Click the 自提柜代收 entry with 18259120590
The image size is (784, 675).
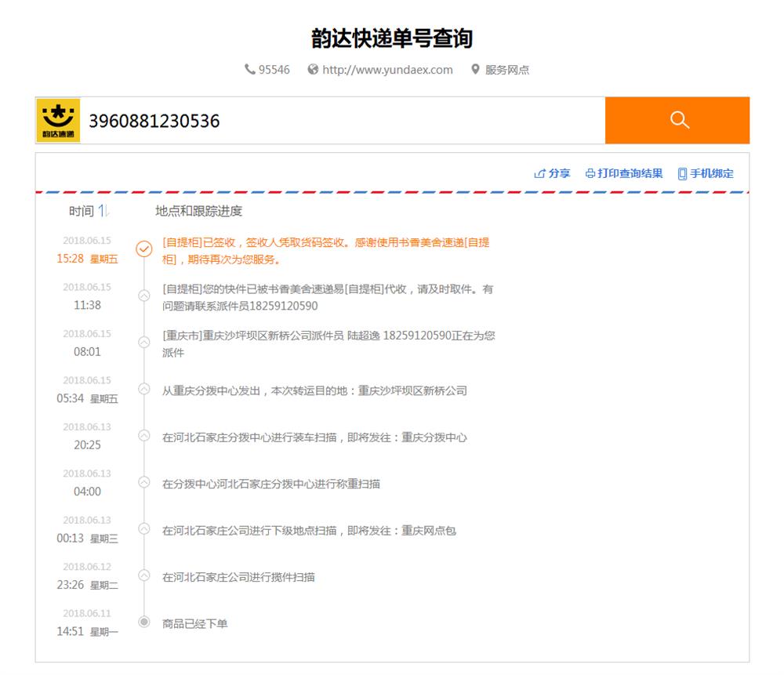pyautogui.click(x=328, y=297)
